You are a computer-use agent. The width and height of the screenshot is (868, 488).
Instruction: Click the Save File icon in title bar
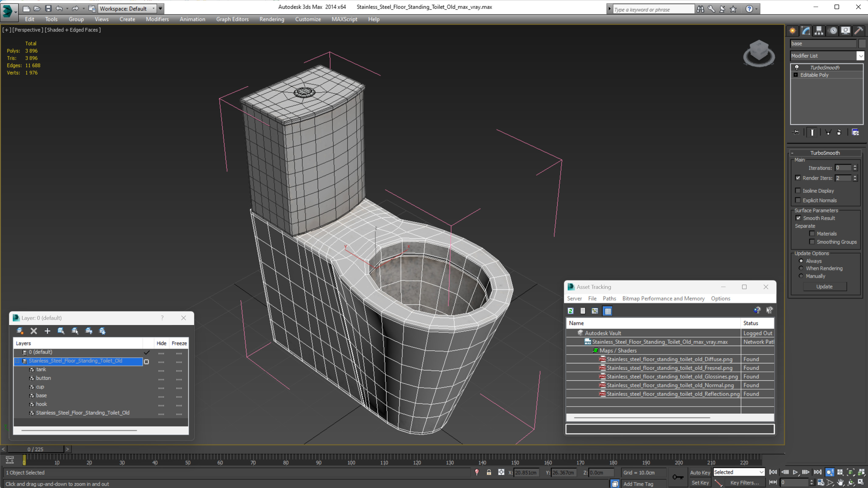(x=48, y=9)
